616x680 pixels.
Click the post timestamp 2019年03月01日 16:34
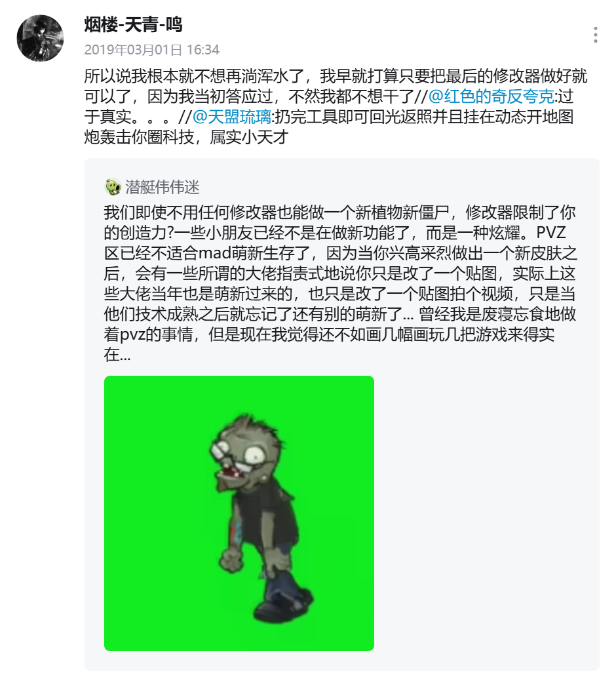pos(152,50)
